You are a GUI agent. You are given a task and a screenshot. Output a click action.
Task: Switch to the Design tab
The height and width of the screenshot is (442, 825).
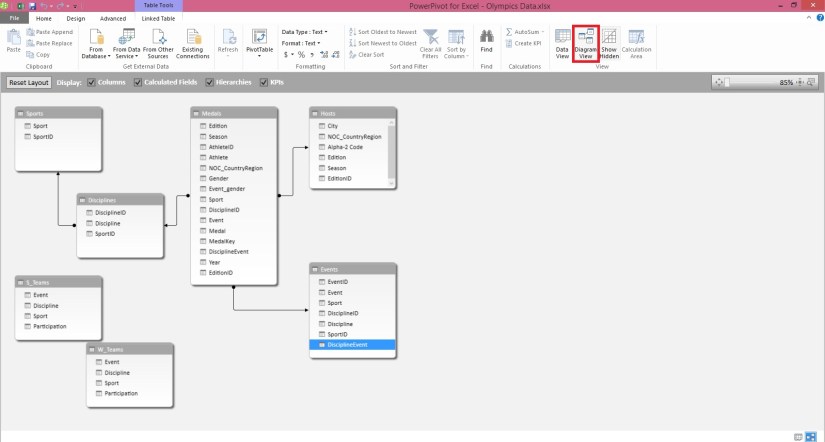(76, 18)
